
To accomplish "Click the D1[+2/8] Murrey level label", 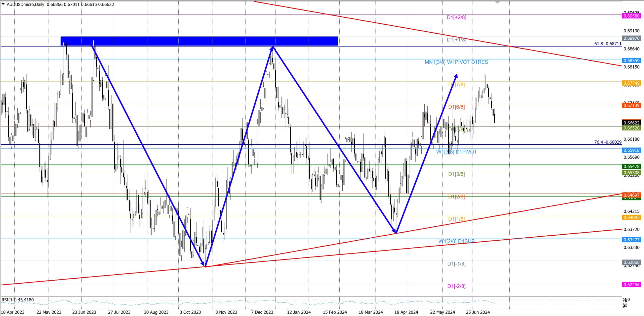I will click(x=456, y=17).
